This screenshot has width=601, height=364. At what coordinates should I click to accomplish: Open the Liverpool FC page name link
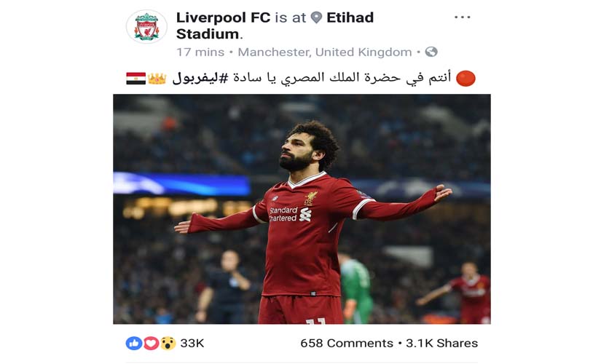tap(223, 17)
